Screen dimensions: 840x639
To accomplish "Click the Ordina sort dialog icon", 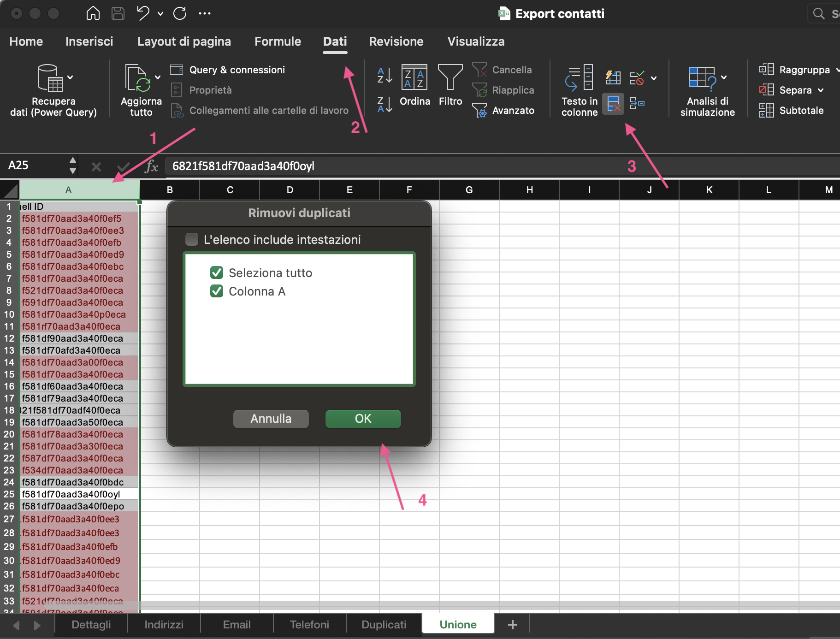I will pyautogui.click(x=414, y=77).
